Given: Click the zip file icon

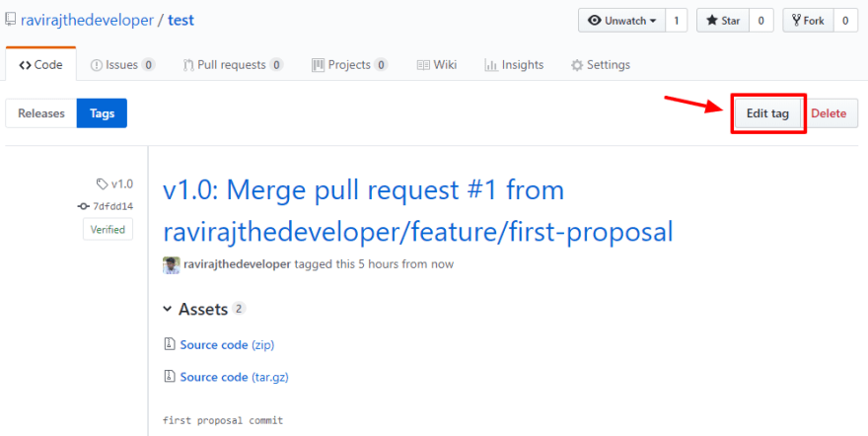Looking at the screenshot, I should (x=170, y=344).
